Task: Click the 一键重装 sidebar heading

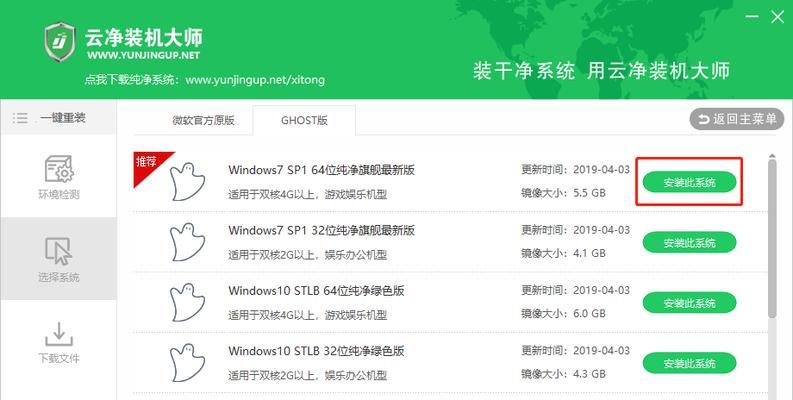Action: [63, 118]
